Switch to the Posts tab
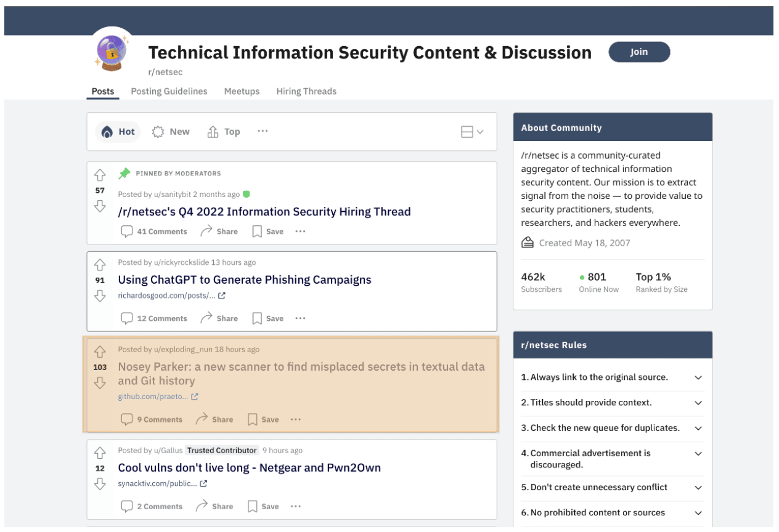779x532 pixels. [103, 91]
